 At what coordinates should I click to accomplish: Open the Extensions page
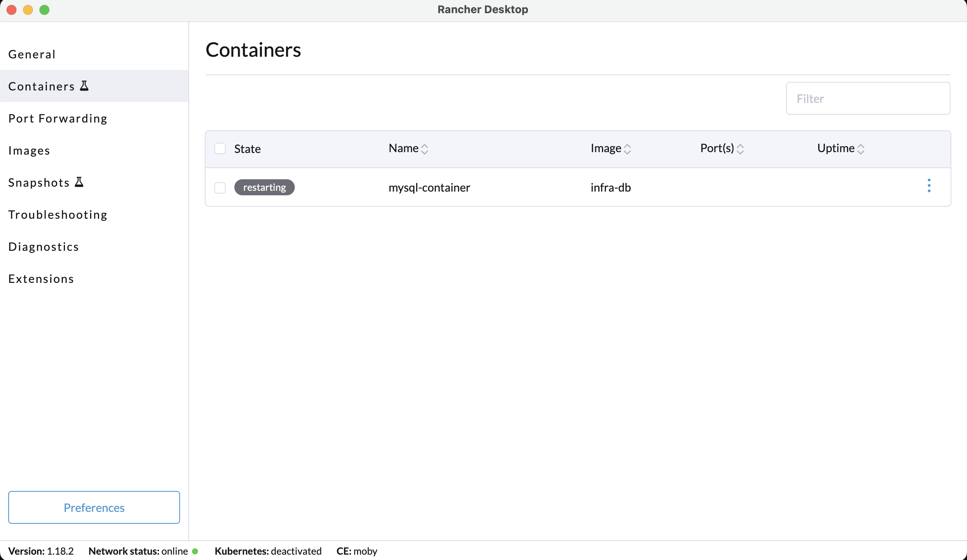[41, 279]
